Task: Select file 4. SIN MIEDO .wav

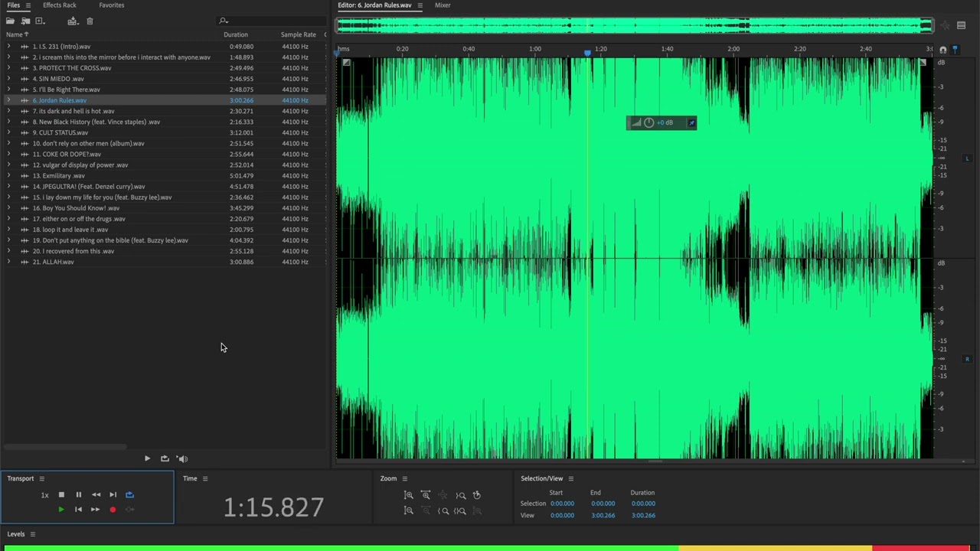Action: pos(58,79)
